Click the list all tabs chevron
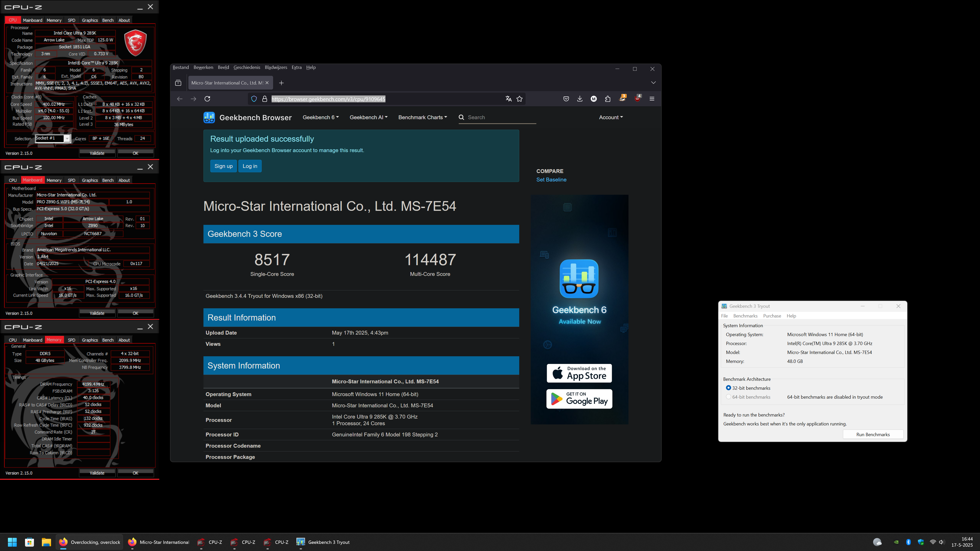The width and height of the screenshot is (980, 551). point(653,83)
